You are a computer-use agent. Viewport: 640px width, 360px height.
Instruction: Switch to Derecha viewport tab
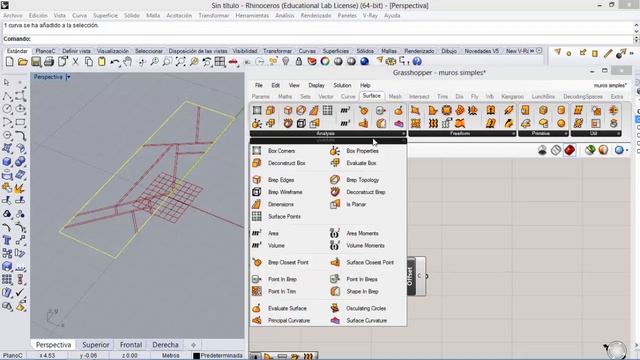click(x=165, y=345)
